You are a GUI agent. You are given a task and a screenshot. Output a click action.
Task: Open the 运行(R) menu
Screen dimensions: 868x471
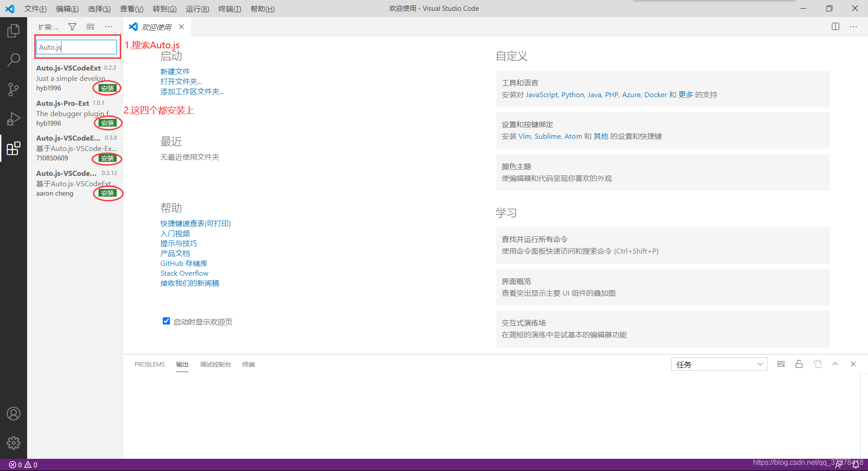tap(198, 9)
